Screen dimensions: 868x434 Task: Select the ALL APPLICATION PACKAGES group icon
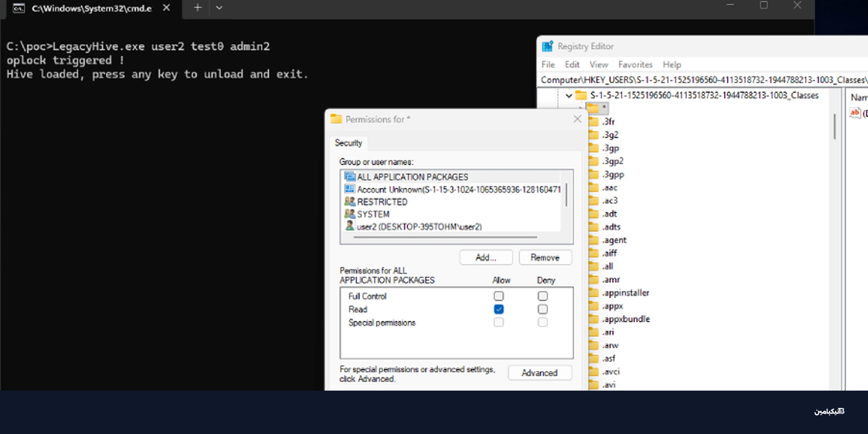[350, 176]
